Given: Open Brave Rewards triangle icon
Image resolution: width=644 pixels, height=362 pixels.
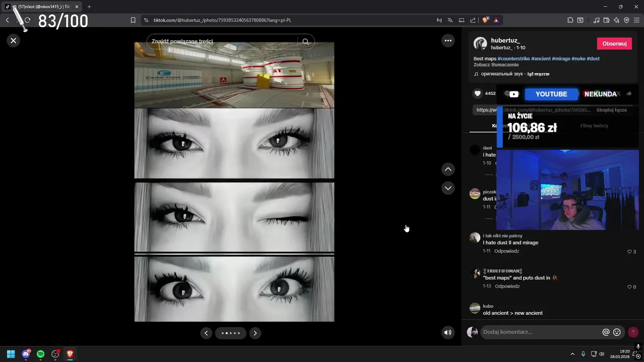Looking at the screenshot, I should point(496,20).
